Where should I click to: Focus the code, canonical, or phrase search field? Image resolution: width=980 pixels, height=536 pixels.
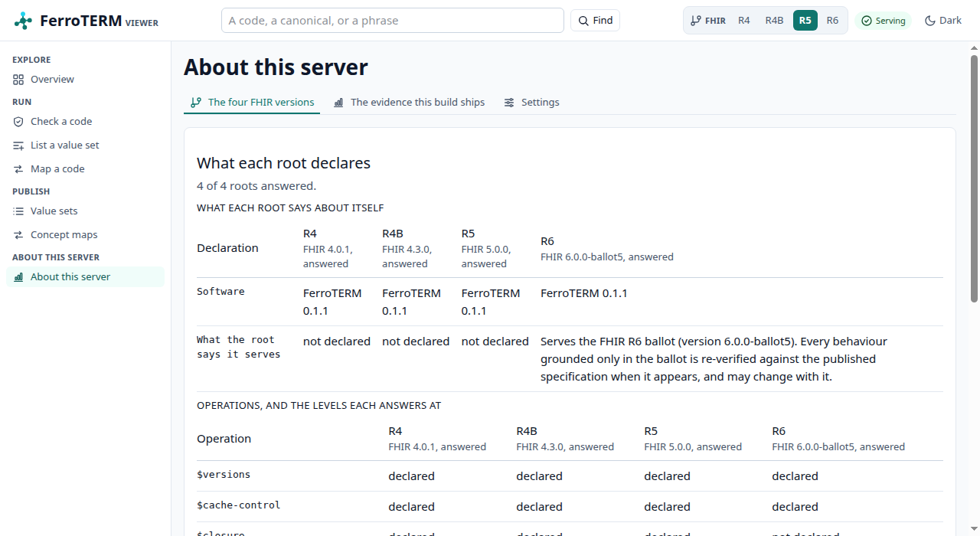click(x=393, y=21)
